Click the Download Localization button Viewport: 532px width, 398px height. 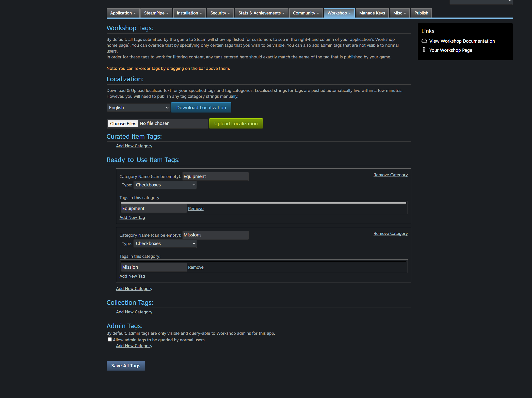coord(201,108)
